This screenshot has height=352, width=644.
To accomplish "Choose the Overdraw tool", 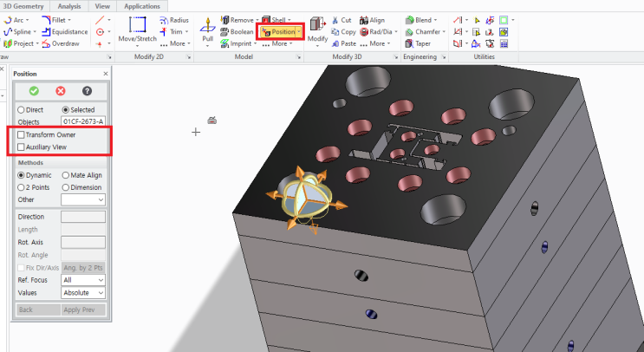I will [61, 43].
